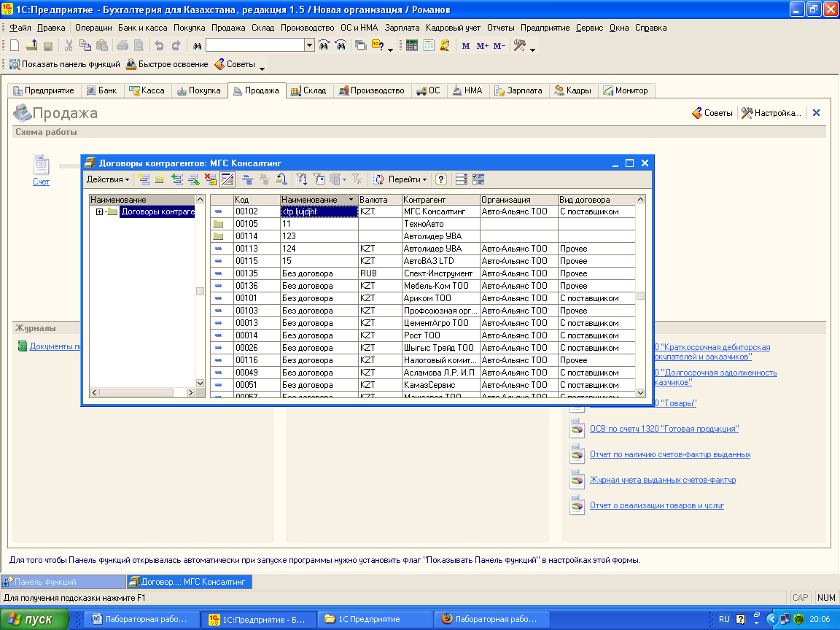
Task: Click the Mark for deletion icon
Action: [211, 179]
